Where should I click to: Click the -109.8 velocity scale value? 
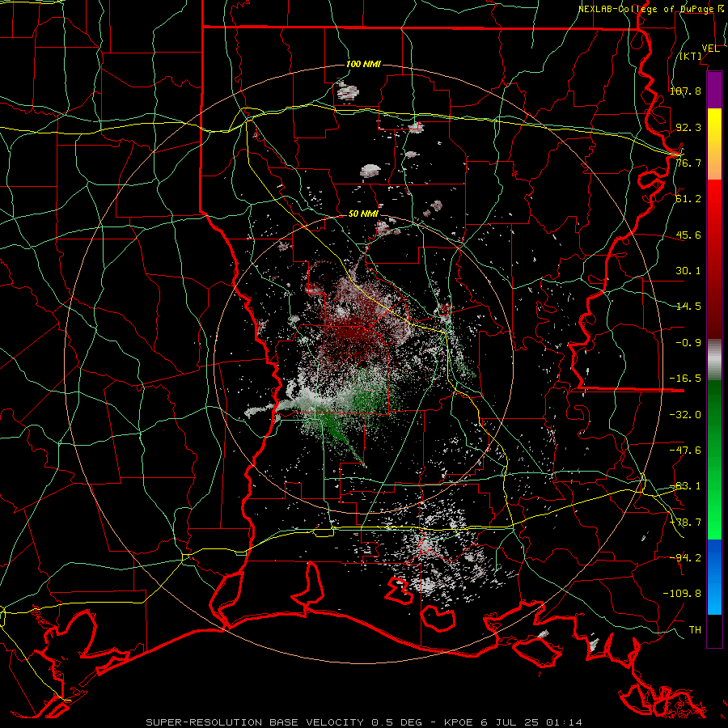point(682,594)
